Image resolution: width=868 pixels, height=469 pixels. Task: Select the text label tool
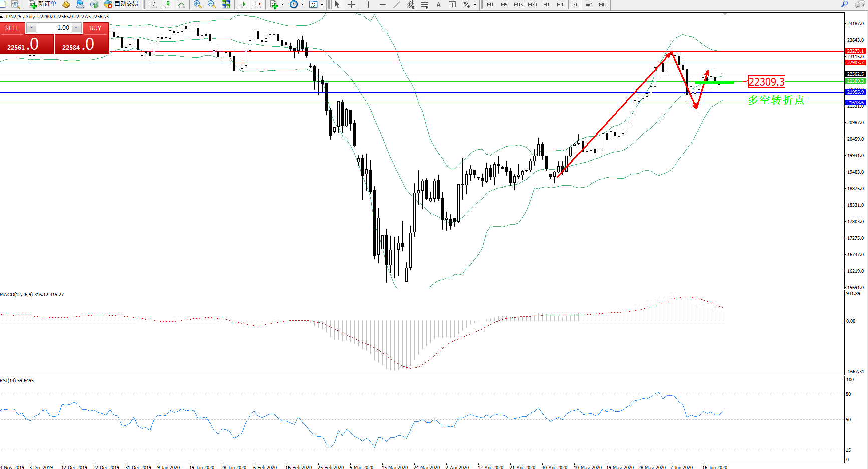point(439,5)
